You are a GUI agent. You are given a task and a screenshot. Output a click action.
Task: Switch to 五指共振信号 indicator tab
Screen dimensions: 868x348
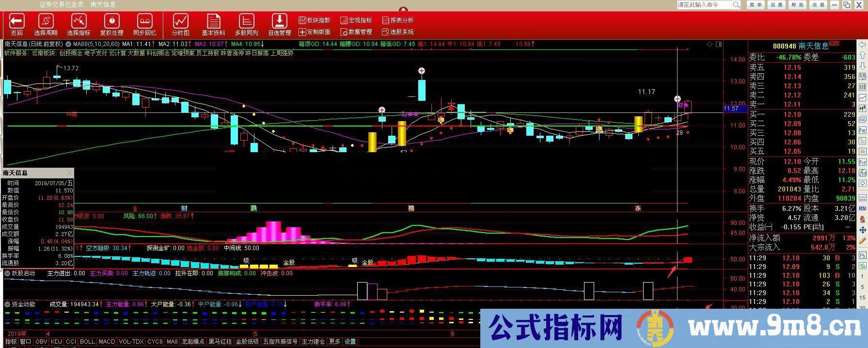coord(281,342)
